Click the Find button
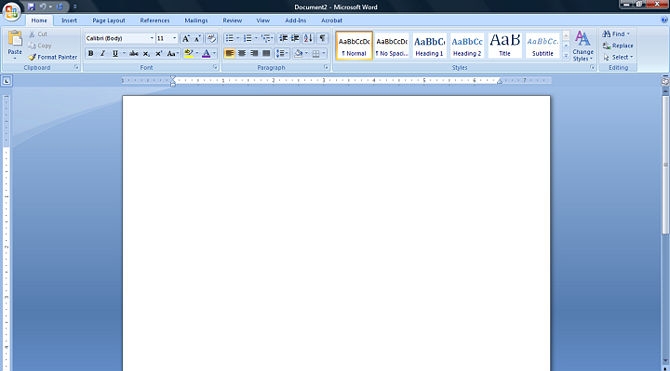Screen dimensions: 670x371 (616, 34)
